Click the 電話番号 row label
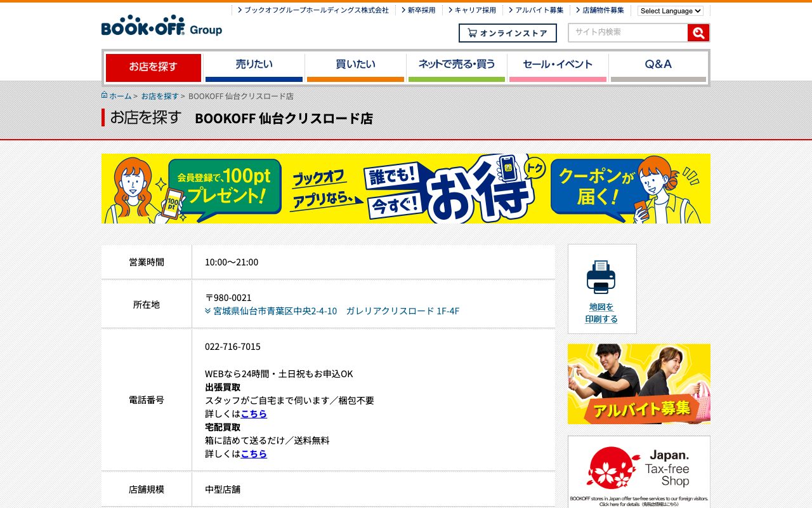Image resolution: width=812 pixels, height=508 pixels. click(x=147, y=400)
